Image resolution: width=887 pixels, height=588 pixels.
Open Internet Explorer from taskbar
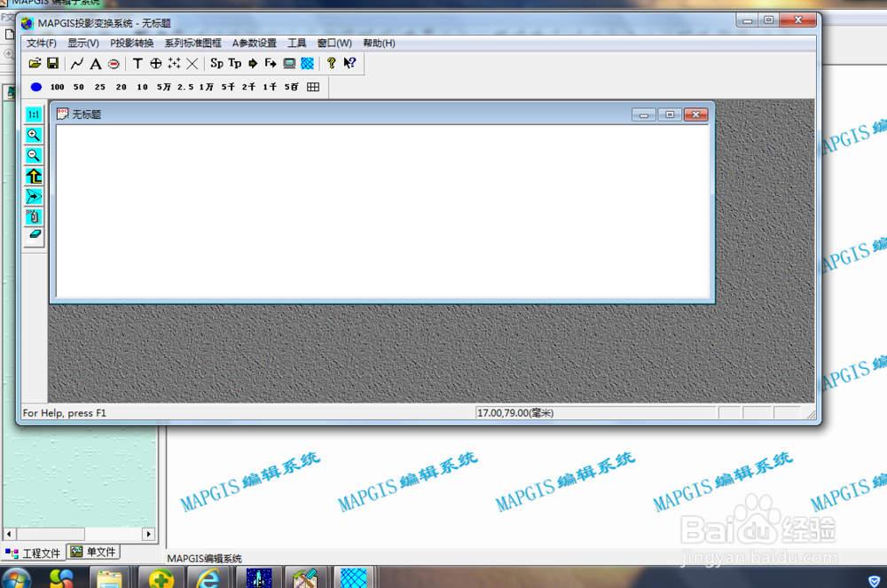click(x=208, y=579)
